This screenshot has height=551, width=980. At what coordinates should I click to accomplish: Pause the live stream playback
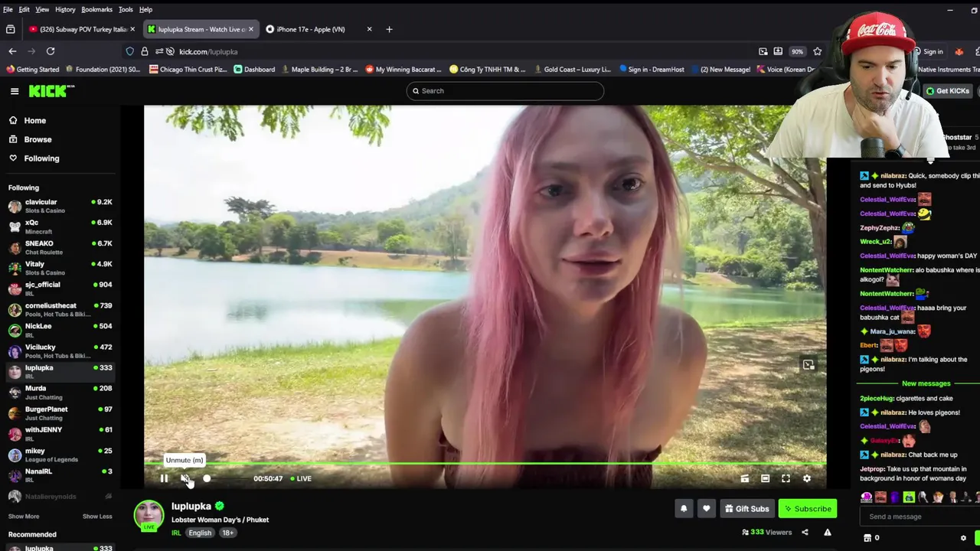pos(164,478)
